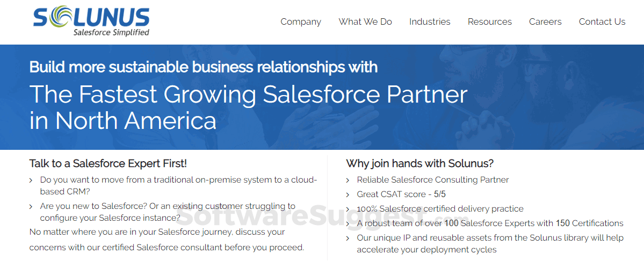Click the chevron beside the cloud-based CRM question

click(31, 180)
